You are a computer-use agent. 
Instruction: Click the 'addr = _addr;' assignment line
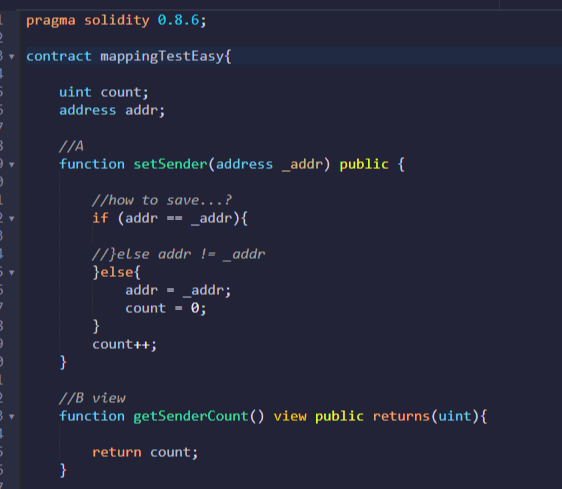[x=178, y=290]
